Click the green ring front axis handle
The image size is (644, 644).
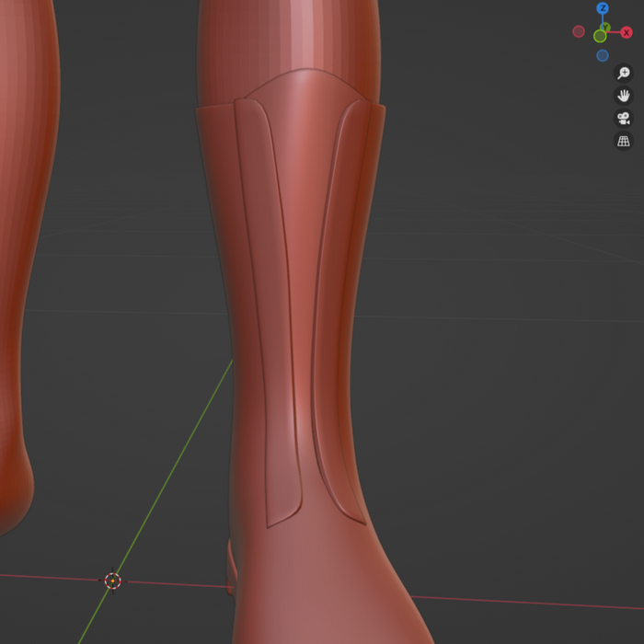point(600,36)
